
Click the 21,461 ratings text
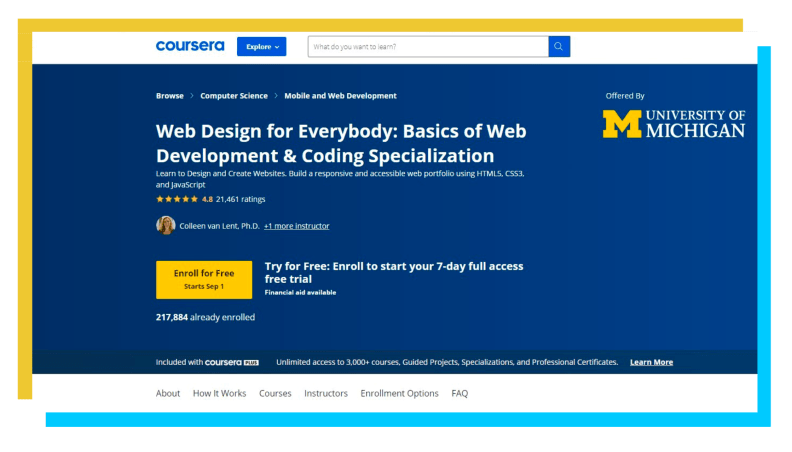point(240,199)
